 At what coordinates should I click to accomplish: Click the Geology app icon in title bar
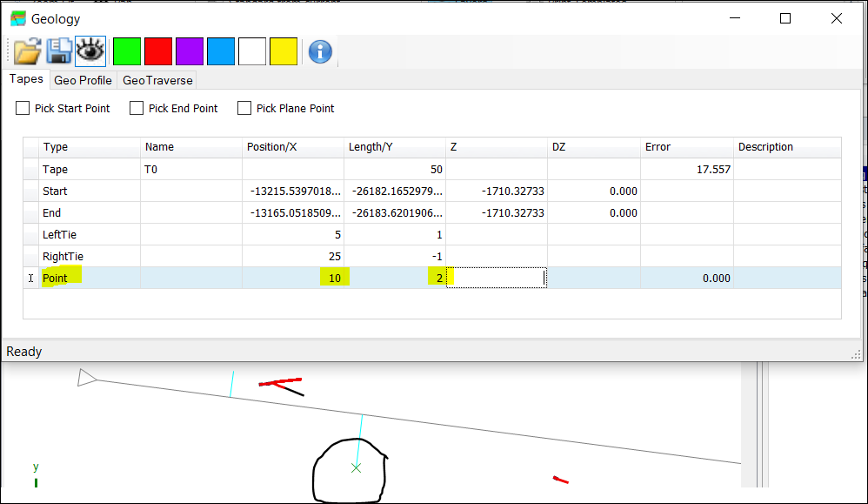pyautogui.click(x=18, y=18)
